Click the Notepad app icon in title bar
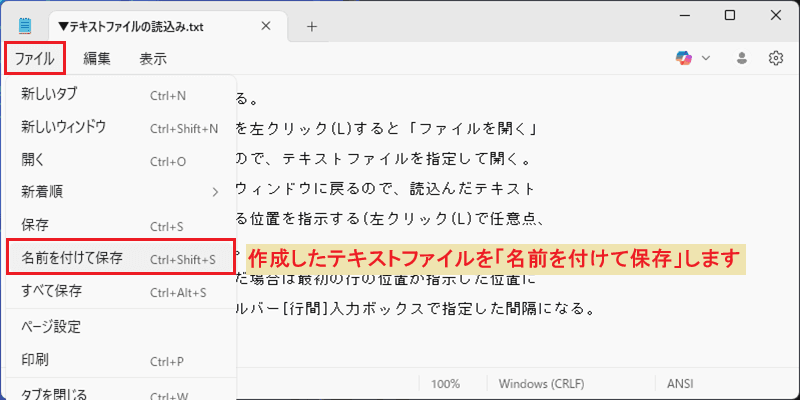The height and width of the screenshot is (400, 800). pyautogui.click(x=25, y=26)
